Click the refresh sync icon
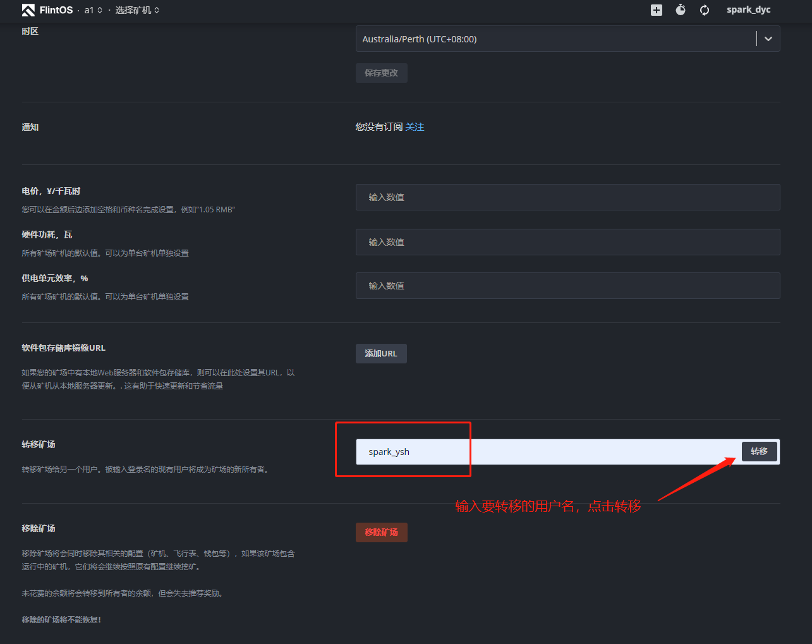The height and width of the screenshot is (644, 812). 705,10
